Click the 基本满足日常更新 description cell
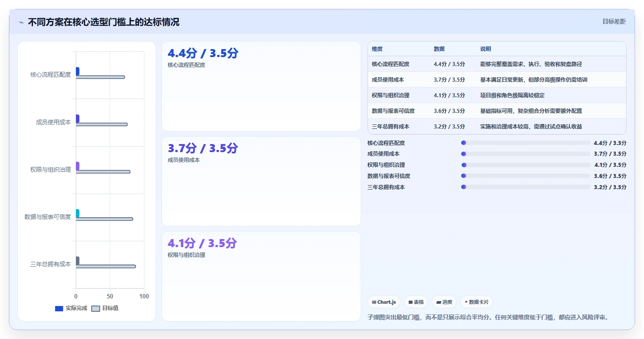This screenshot has height=339, width=644. coord(534,80)
